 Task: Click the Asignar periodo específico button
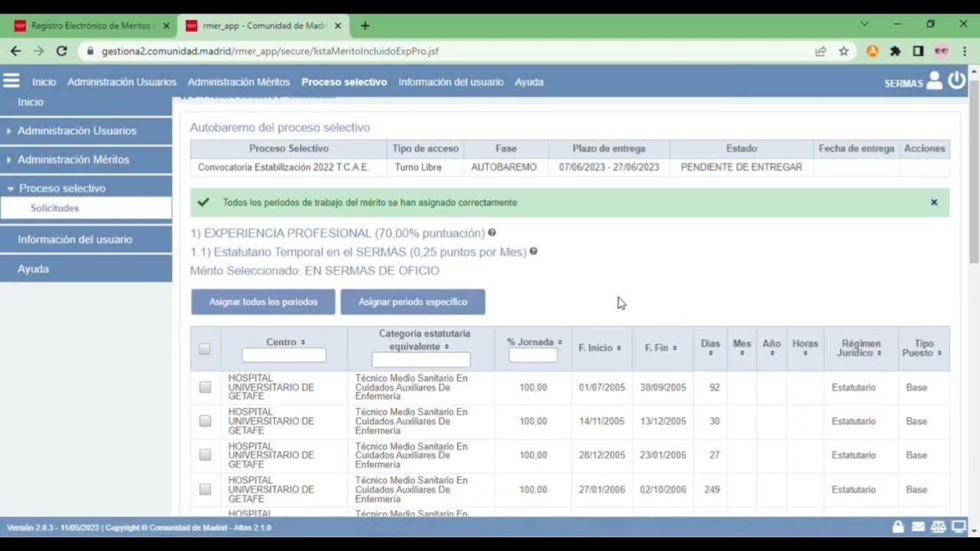click(413, 302)
